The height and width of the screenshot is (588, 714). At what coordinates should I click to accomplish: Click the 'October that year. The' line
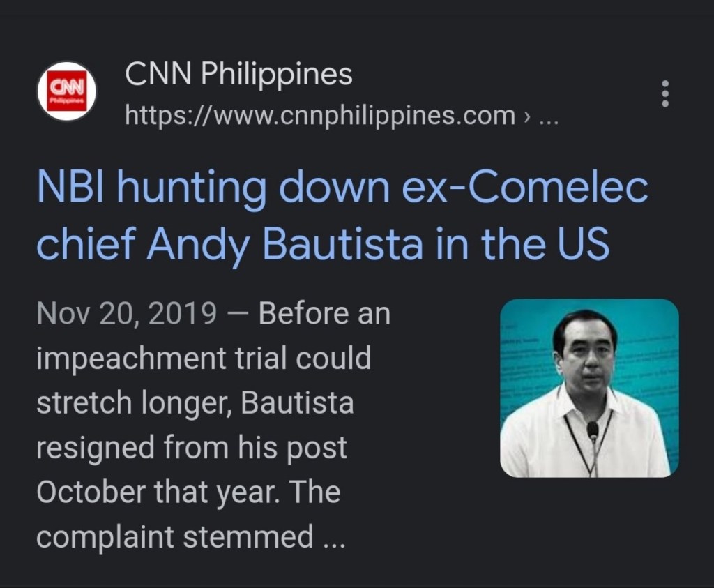click(x=188, y=492)
